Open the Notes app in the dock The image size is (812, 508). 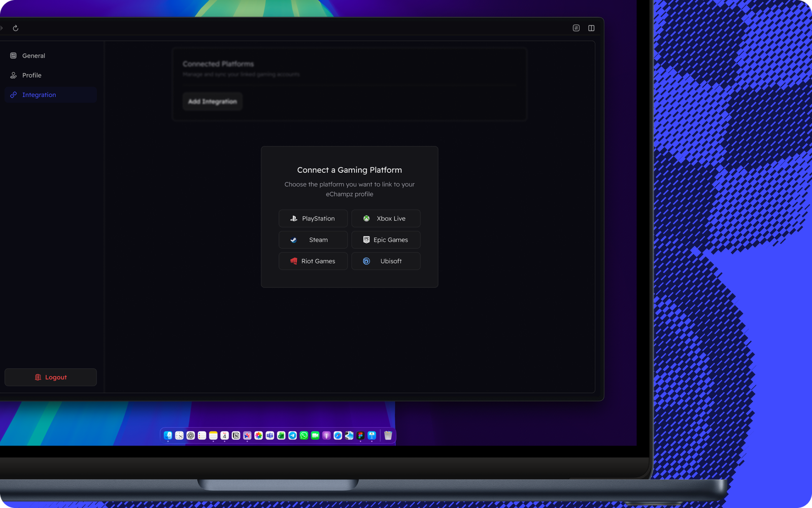pyautogui.click(x=213, y=435)
